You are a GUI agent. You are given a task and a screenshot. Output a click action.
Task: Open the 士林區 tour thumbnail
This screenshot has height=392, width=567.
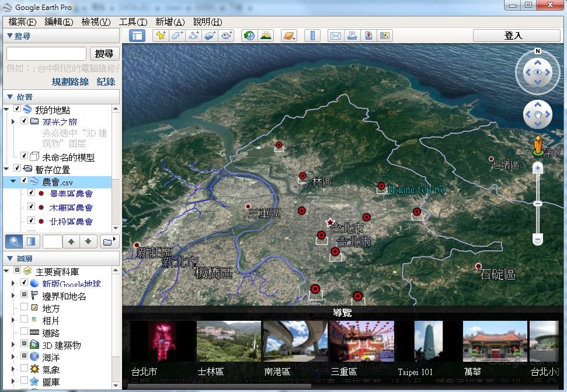[228, 341]
